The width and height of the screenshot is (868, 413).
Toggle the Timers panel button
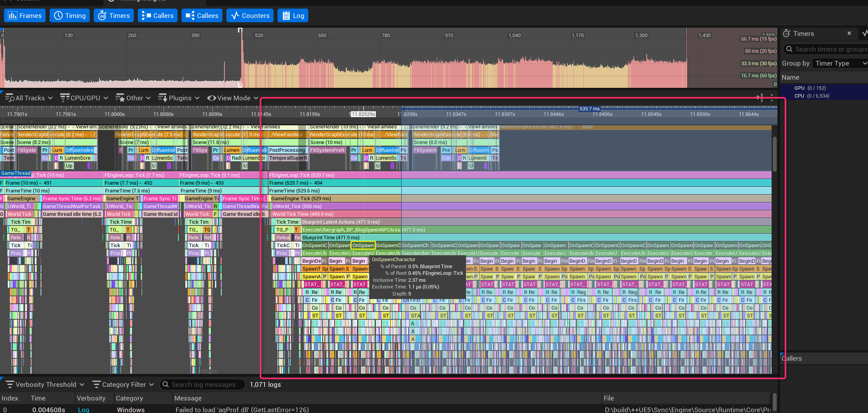coord(114,16)
